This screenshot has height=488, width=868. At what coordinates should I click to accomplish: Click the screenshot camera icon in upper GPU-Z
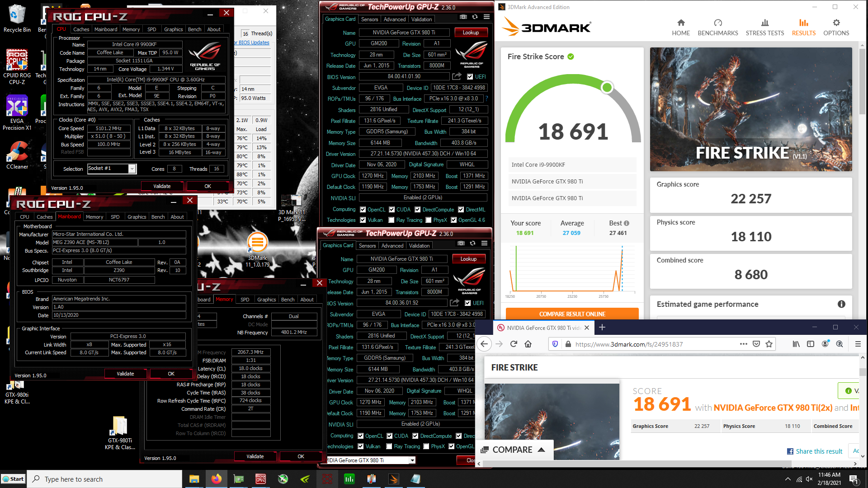pos(463,17)
